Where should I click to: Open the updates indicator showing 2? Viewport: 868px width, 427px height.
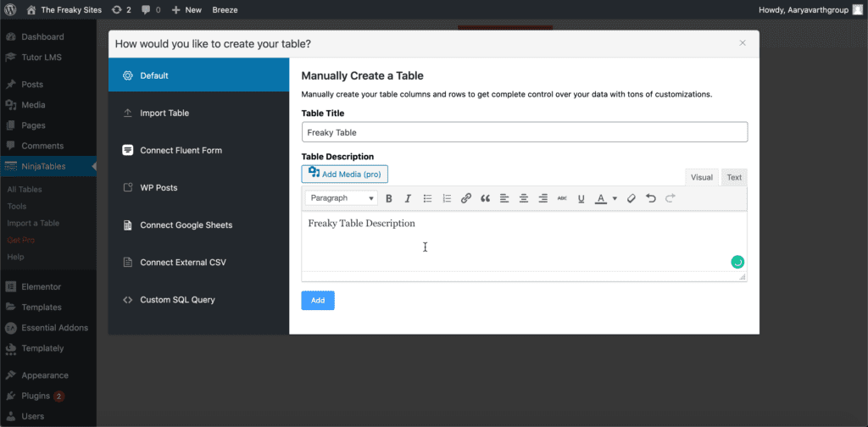[121, 9]
